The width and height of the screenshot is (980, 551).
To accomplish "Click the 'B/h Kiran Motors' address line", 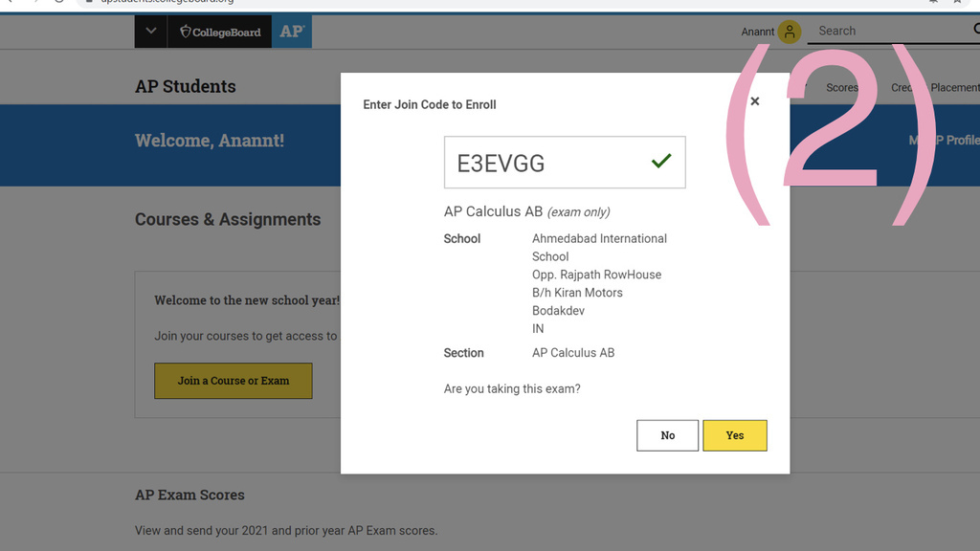I will (577, 293).
